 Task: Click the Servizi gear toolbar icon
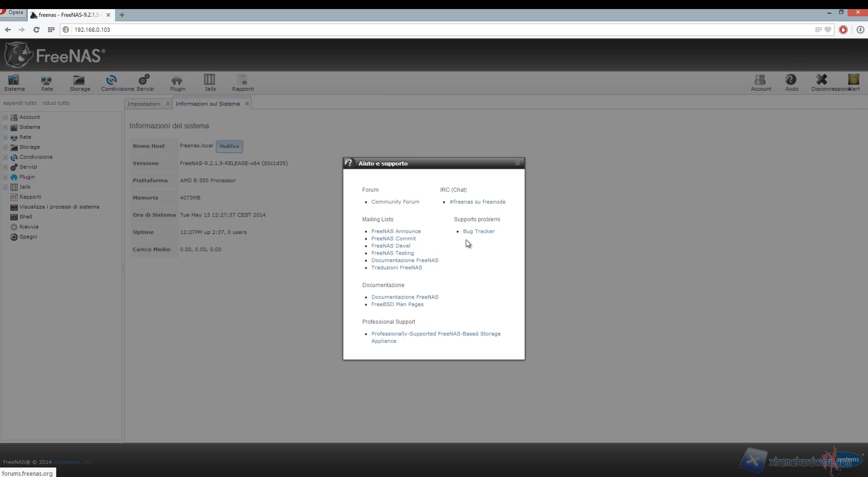[145, 83]
